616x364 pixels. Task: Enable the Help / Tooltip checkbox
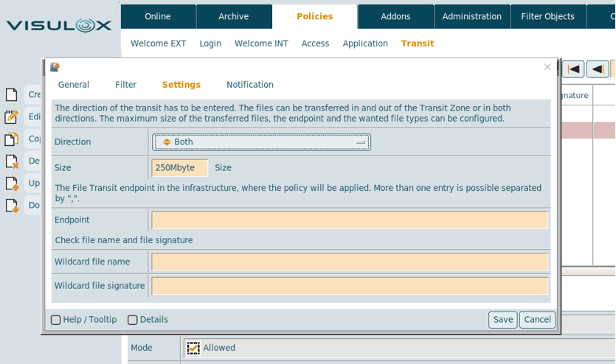point(56,320)
